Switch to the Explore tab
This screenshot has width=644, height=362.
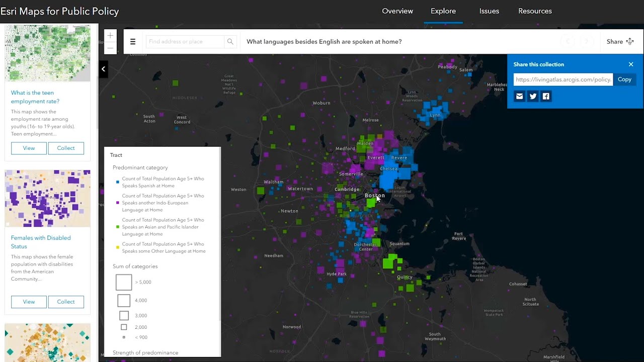coord(443,11)
